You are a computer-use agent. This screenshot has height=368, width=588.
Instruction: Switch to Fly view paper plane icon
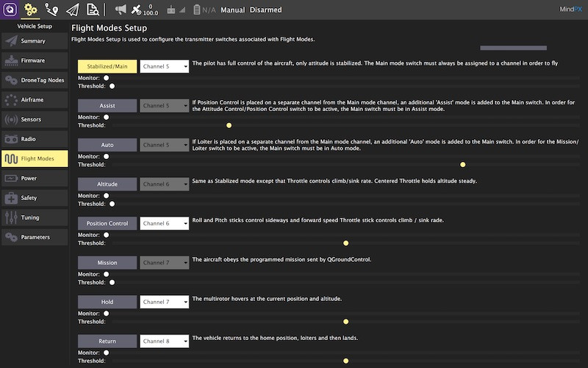point(72,10)
